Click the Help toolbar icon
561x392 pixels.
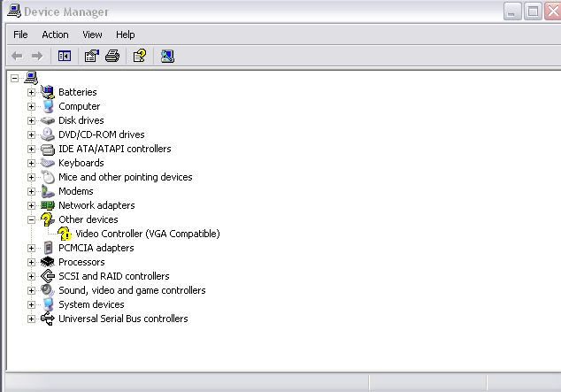point(140,56)
